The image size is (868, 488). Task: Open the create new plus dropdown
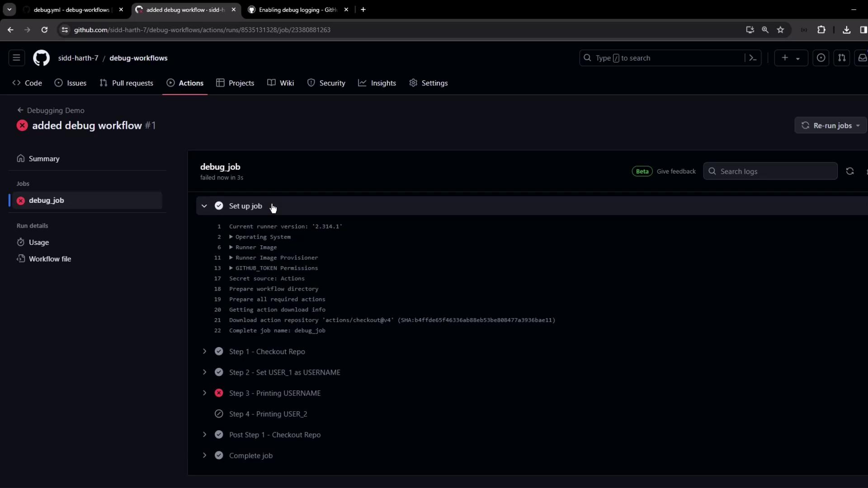790,58
